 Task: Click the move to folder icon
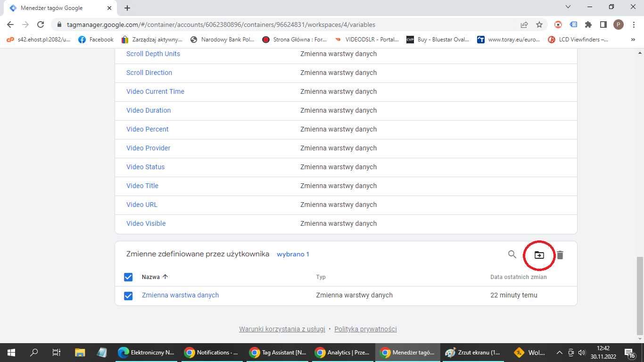(539, 255)
